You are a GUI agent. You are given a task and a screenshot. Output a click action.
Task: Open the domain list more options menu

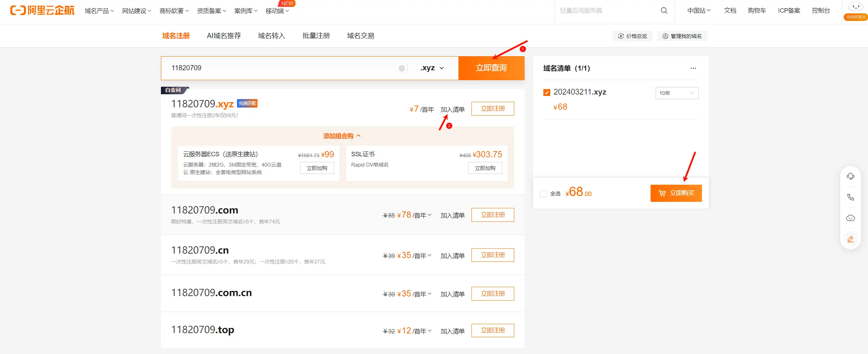click(x=693, y=68)
